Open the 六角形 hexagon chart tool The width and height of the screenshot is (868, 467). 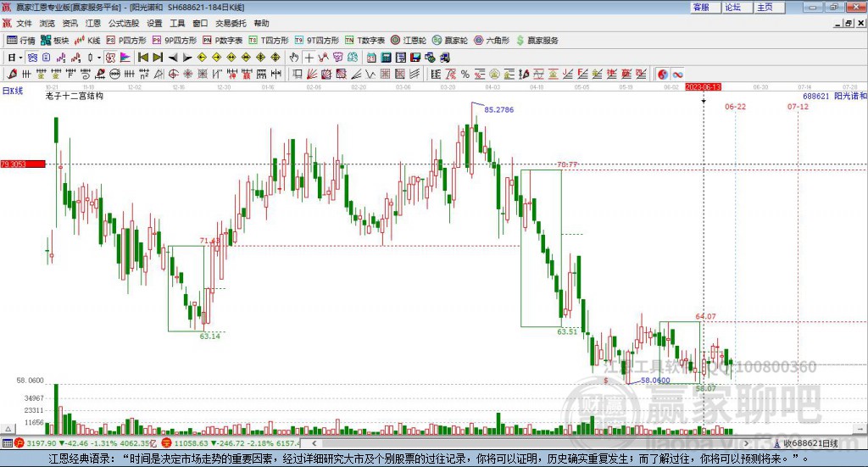[x=492, y=41]
